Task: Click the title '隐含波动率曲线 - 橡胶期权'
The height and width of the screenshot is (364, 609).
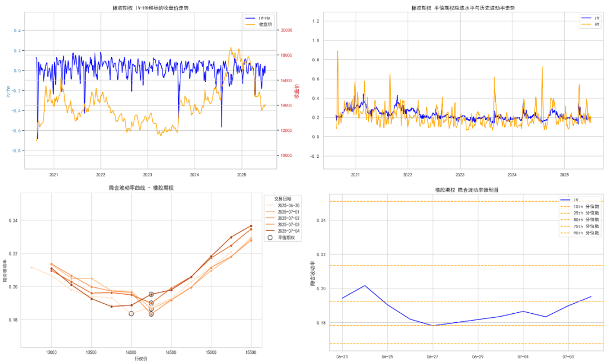Action: [x=141, y=188]
